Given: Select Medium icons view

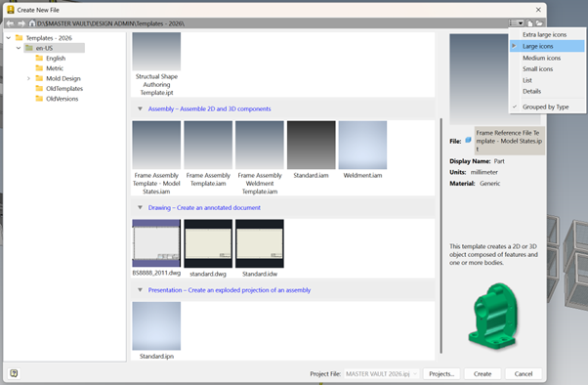Looking at the screenshot, I should (x=541, y=58).
